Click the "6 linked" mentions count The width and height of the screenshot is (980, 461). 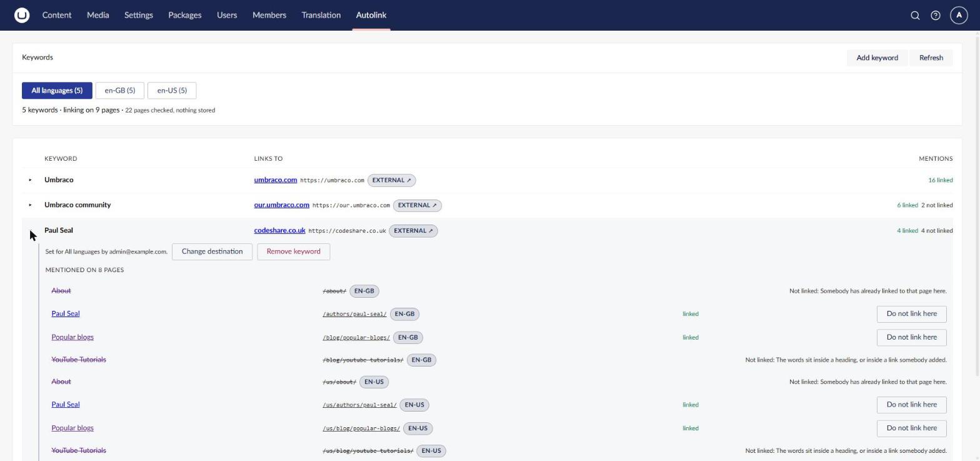click(907, 205)
